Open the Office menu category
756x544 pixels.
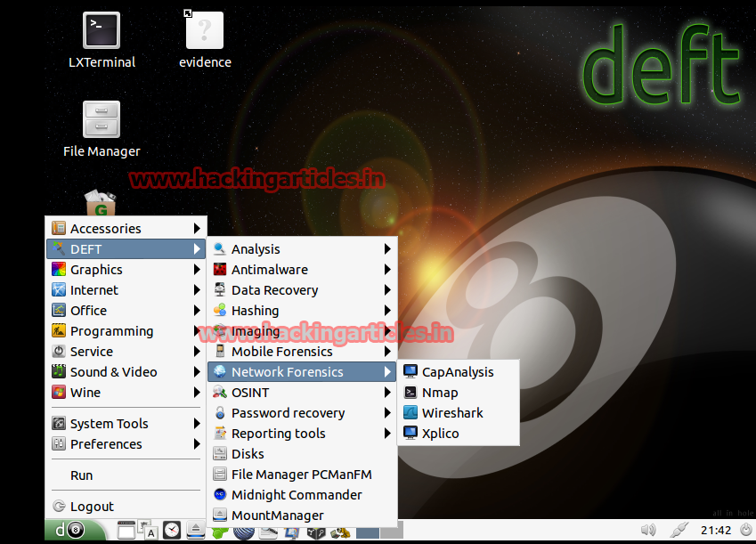(x=126, y=311)
